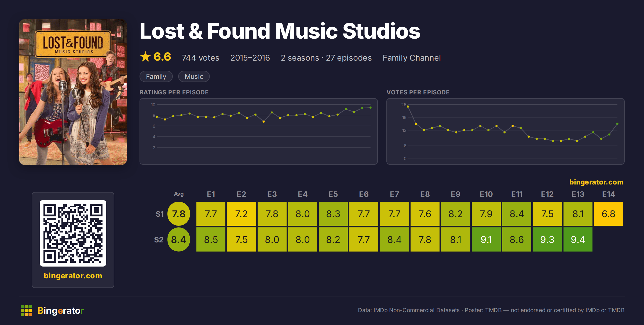
Task: Click the S1 average 7.8 circle
Action: tap(179, 214)
